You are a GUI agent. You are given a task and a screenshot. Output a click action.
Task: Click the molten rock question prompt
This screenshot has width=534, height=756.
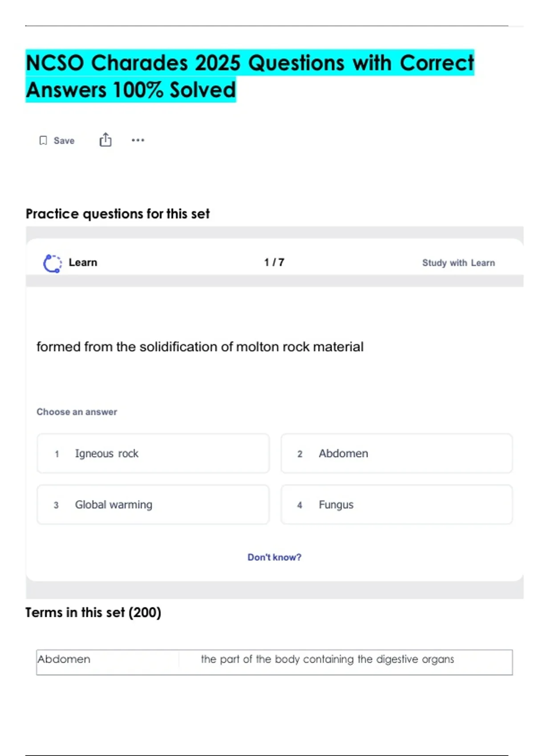pos(200,347)
